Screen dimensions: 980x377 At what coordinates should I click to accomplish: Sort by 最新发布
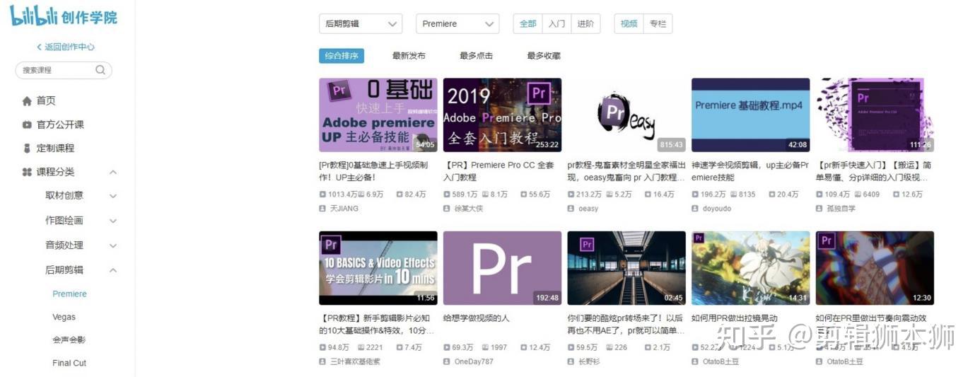pyautogui.click(x=409, y=56)
